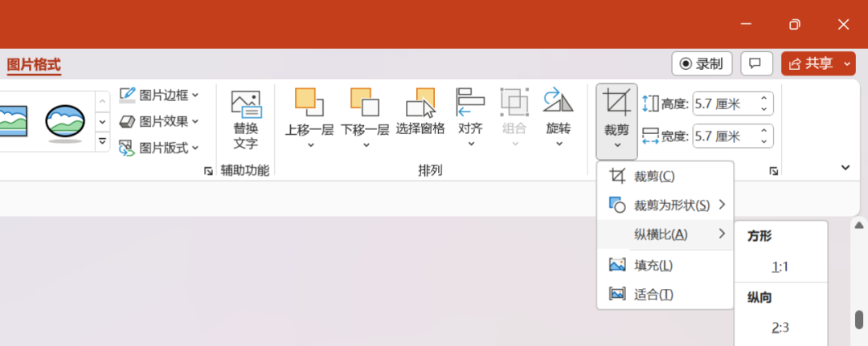868x346 pixels.
Task: Expand the 上移一层 dropdown arrow
Action: click(x=310, y=145)
